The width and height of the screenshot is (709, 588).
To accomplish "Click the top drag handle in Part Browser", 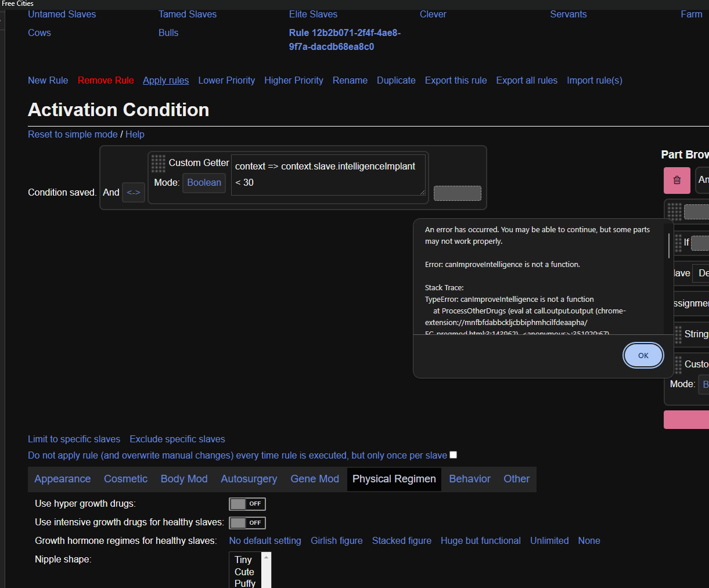I will (x=674, y=212).
